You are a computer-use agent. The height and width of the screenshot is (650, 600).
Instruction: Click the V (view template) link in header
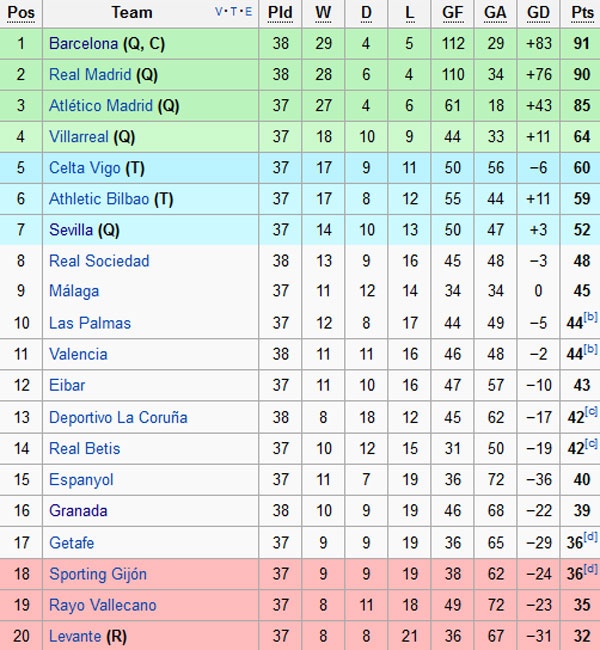(x=219, y=13)
